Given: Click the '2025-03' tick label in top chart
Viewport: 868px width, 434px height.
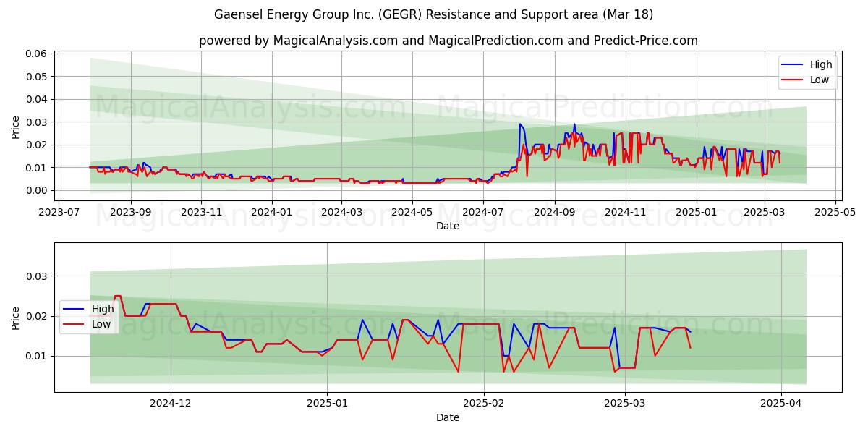Looking at the screenshot, I should click(765, 213).
